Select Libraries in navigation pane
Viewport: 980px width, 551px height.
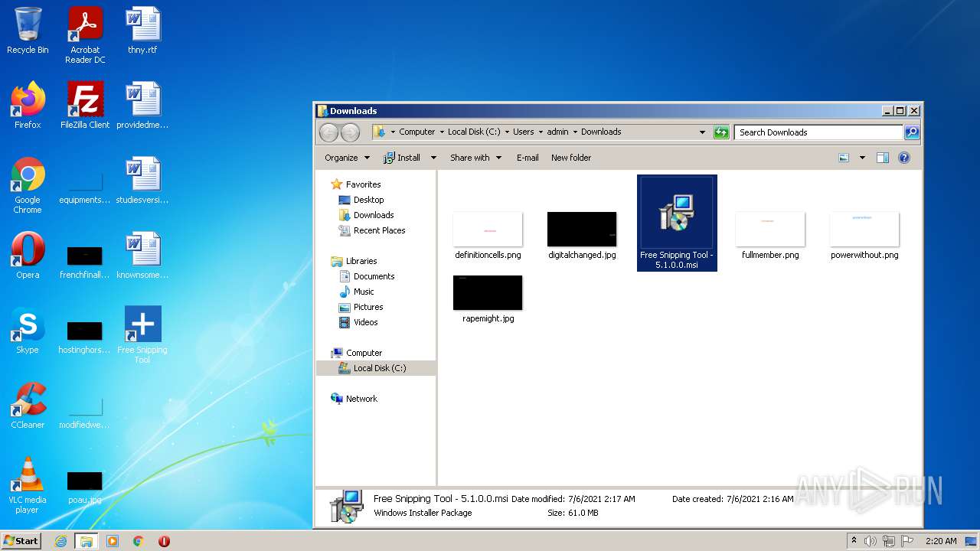tap(354, 261)
